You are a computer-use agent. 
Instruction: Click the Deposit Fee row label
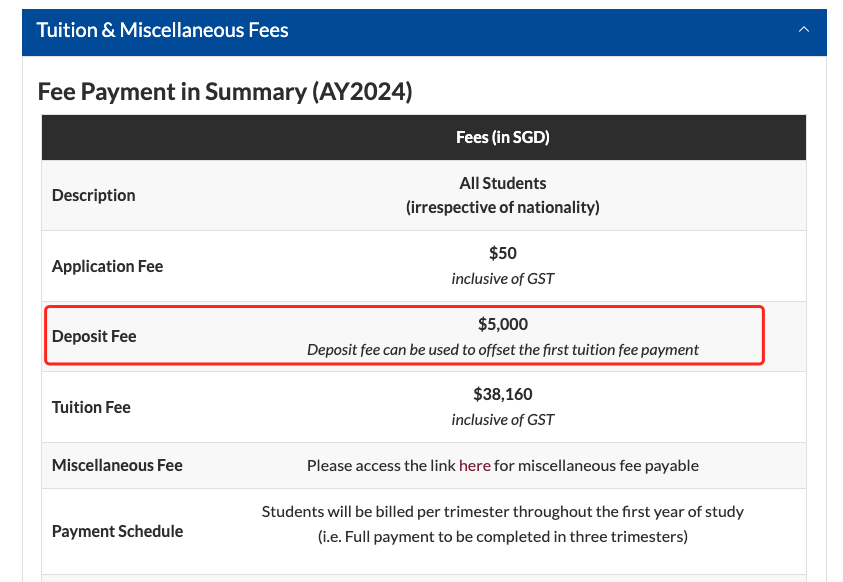[94, 336]
